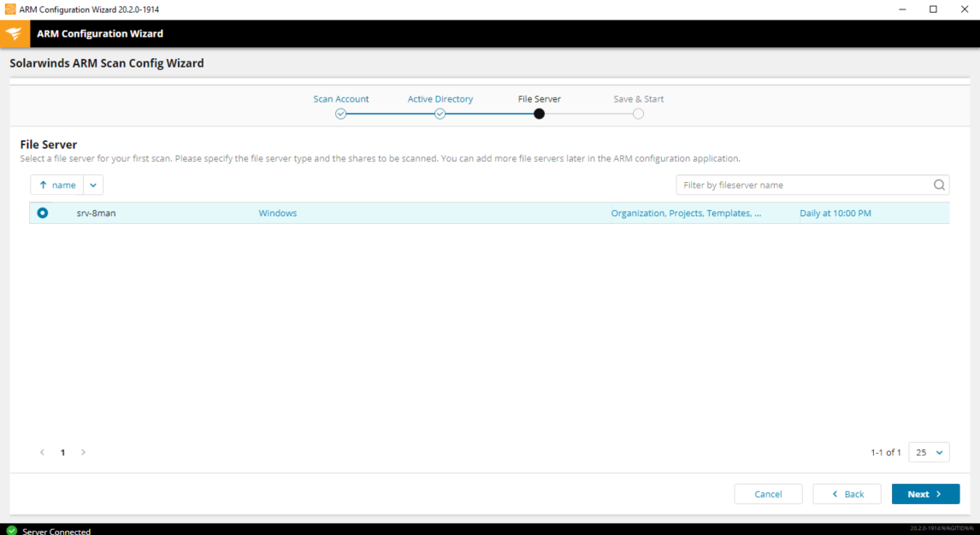The height and width of the screenshot is (535, 980).
Task: Click the green Server Connected status icon
Action: coord(11,531)
